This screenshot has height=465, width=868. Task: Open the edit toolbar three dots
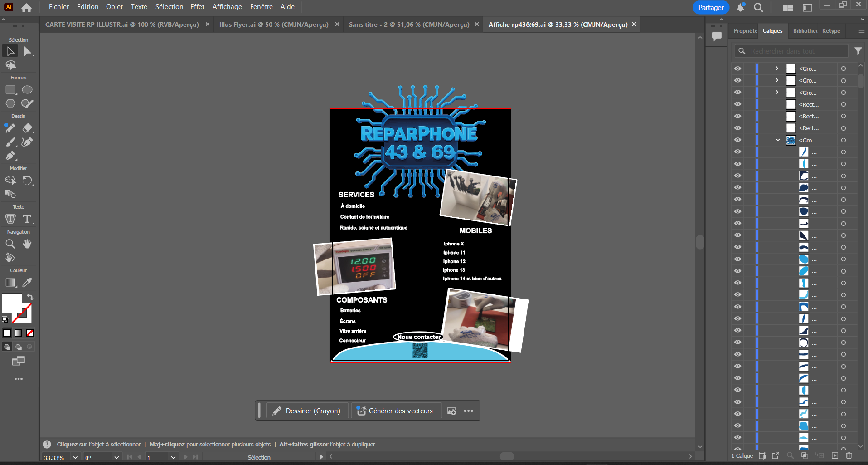19,379
